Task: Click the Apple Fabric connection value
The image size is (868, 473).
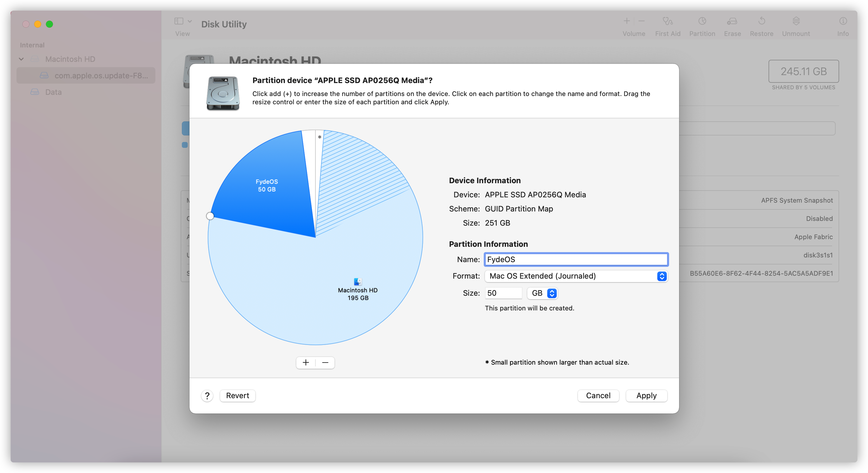Action: click(x=813, y=236)
